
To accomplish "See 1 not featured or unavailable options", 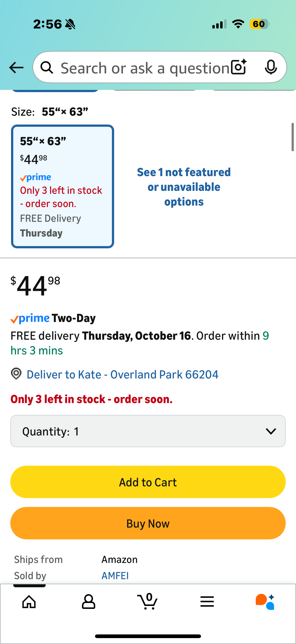I will point(184,187).
